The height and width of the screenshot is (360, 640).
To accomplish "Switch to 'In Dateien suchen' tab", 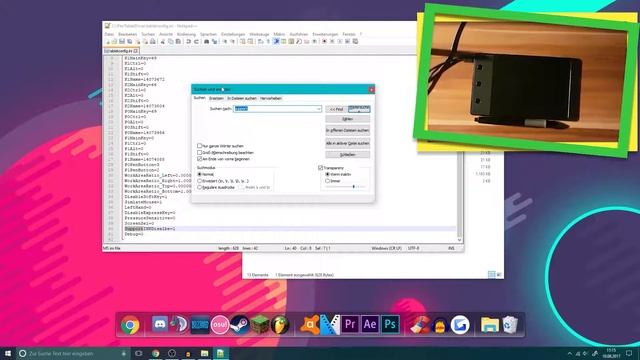I will [242, 98].
